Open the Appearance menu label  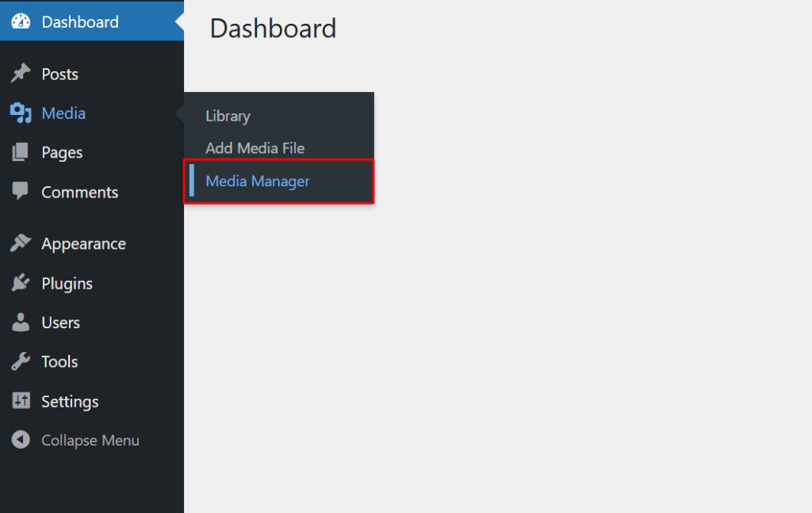[x=83, y=243]
